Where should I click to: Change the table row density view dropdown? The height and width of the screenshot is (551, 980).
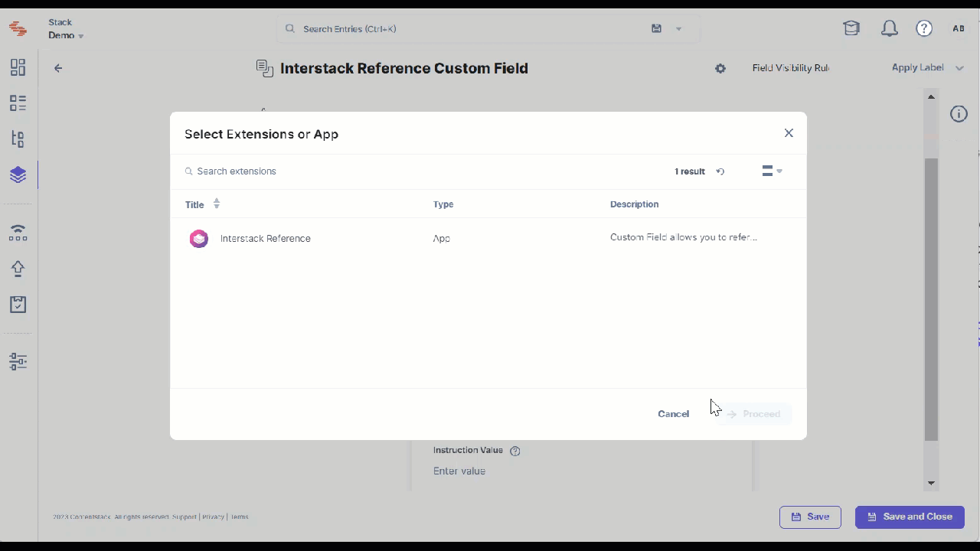[x=772, y=171]
